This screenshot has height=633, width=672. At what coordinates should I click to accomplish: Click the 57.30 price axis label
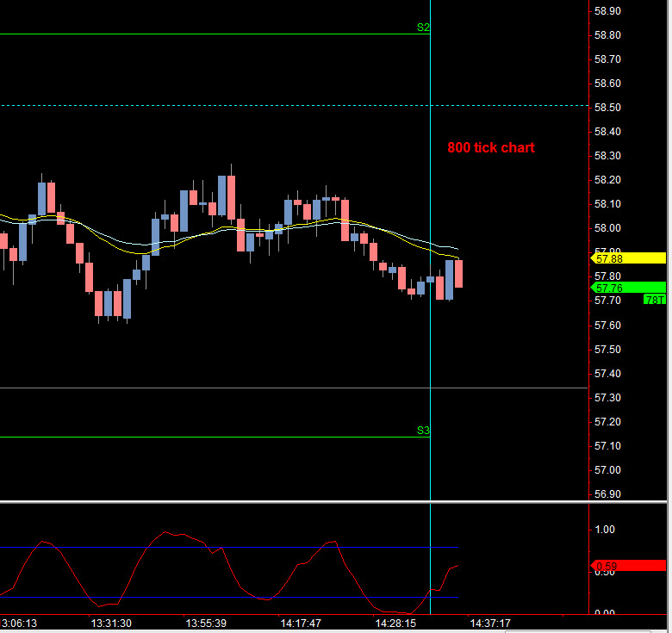(607, 398)
